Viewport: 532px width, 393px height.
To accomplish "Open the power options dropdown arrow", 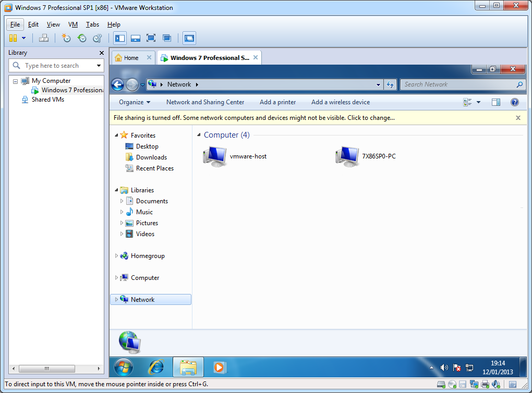I will click(x=23, y=38).
